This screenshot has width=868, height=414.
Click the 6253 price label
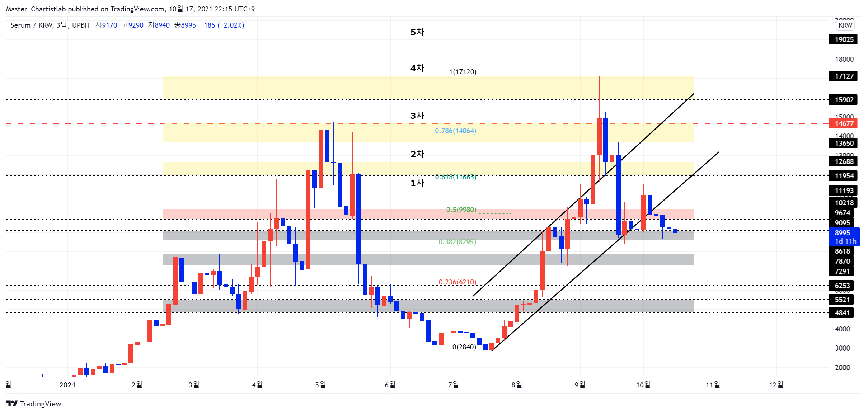[x=841, y=286]
